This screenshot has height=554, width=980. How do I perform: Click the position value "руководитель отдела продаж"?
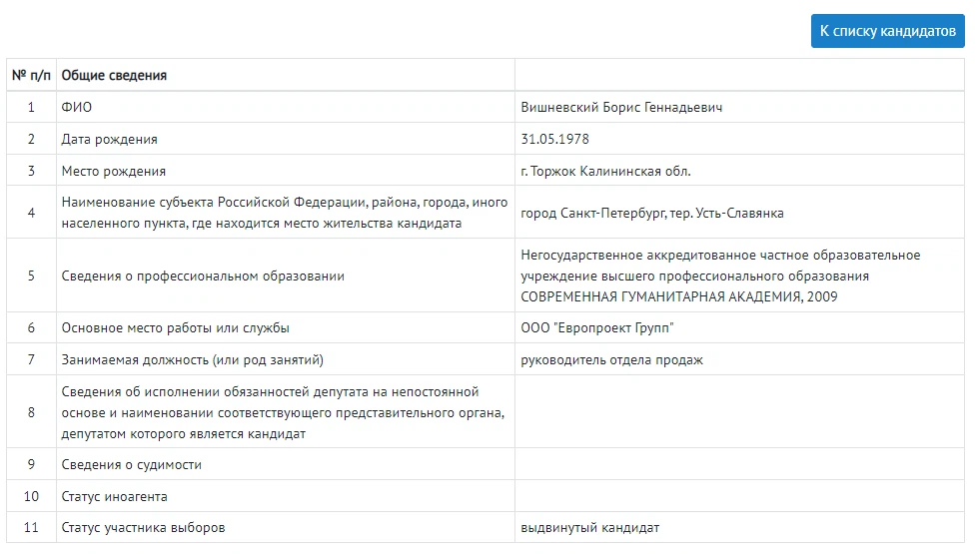611,359
